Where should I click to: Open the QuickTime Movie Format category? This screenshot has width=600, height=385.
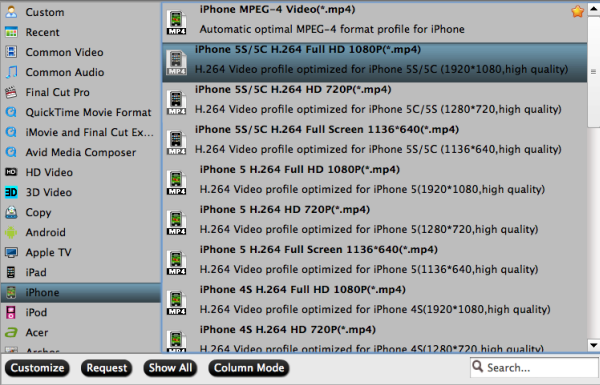coord(81,112)
